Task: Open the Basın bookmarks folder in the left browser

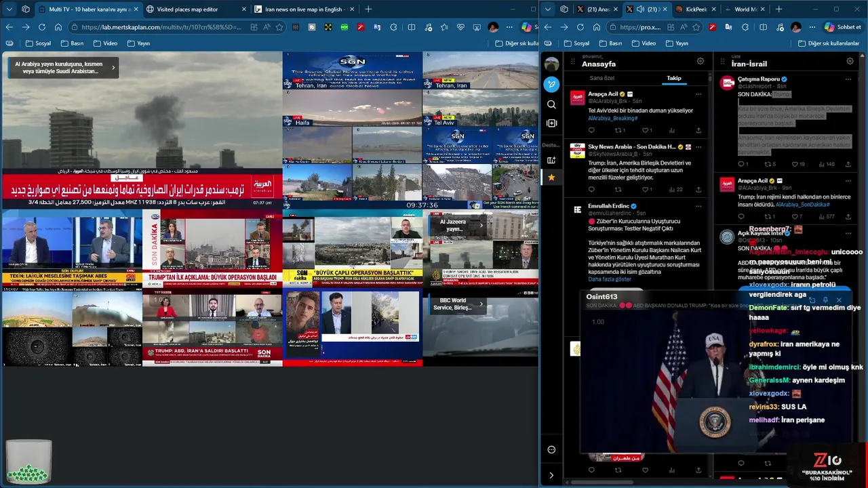Action: pos(72,43)
